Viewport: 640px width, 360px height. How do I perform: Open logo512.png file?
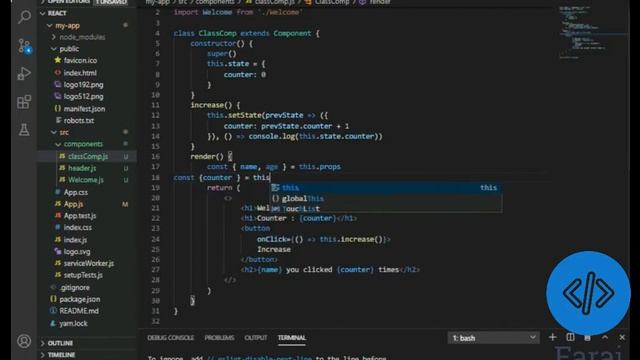[x=83, y=97]
